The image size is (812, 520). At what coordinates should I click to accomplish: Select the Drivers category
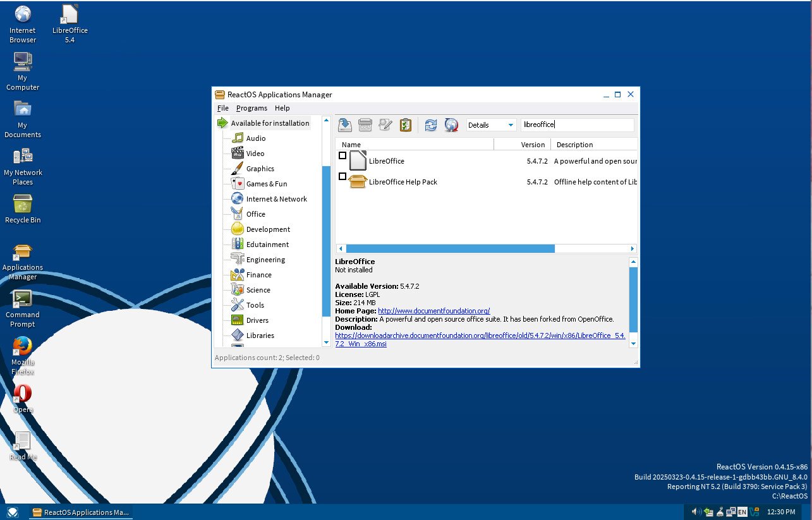(x=250, y=320)
